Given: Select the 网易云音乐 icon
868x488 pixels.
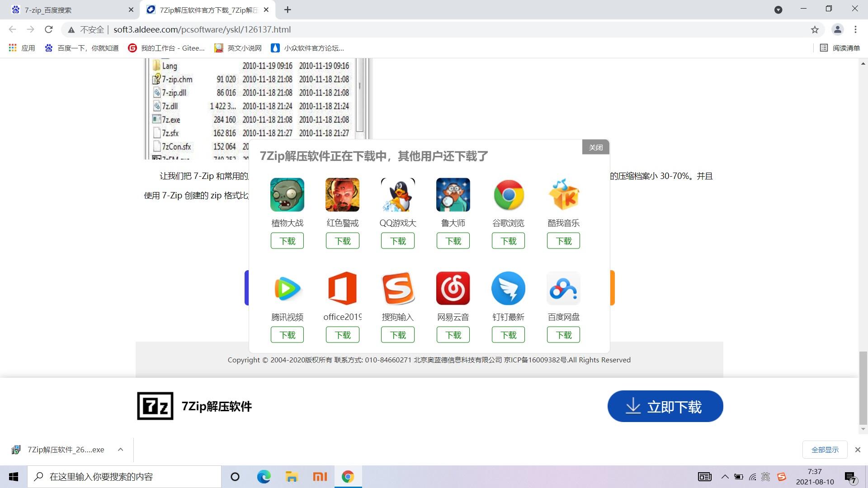Looking at the screenshot, I should click(x=453, y=288).
